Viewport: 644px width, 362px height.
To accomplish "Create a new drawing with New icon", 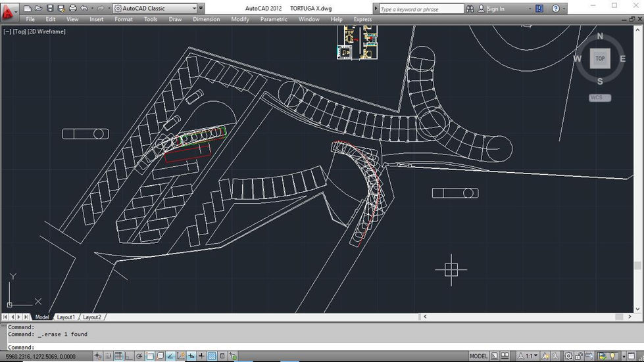I will [28, 8].
